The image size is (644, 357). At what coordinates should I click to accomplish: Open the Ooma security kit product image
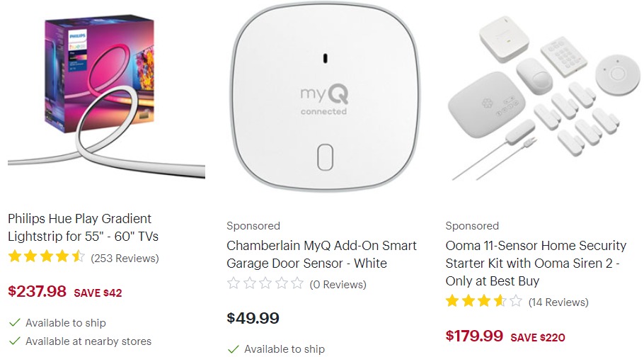[x=544, y=98]
